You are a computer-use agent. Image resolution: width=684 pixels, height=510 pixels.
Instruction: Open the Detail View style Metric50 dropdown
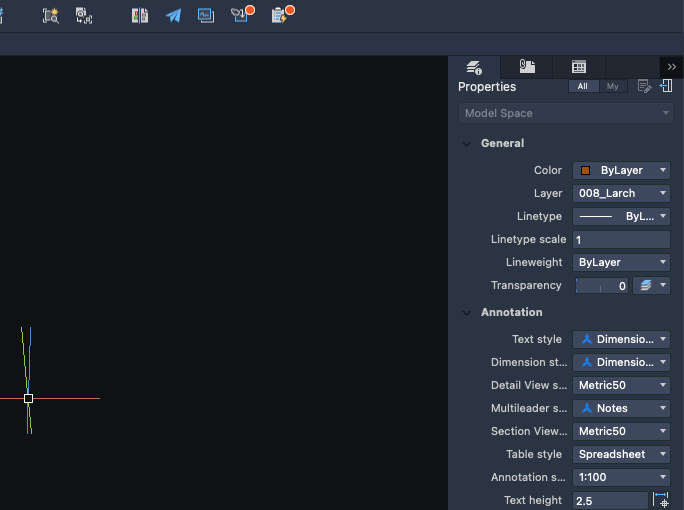(621, 385)
